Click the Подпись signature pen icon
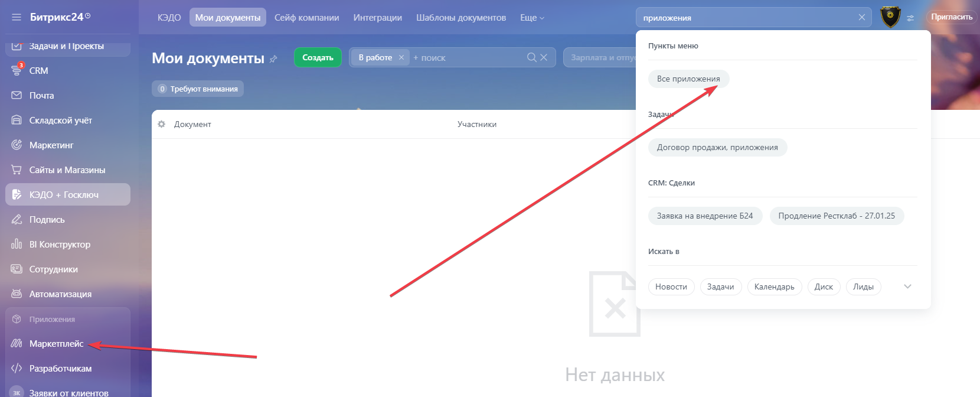Viewport: 980px width, 397px height. tap(17, 219)
